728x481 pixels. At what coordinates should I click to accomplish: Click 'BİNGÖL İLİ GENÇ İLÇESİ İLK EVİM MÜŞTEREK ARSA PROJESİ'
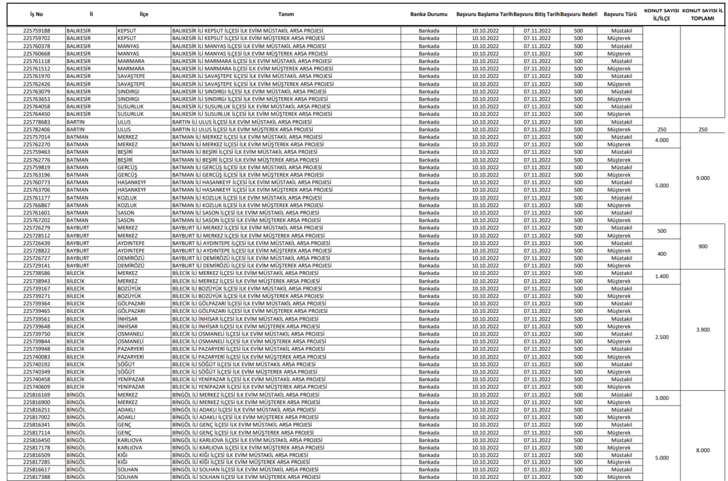tap(243, 433)
